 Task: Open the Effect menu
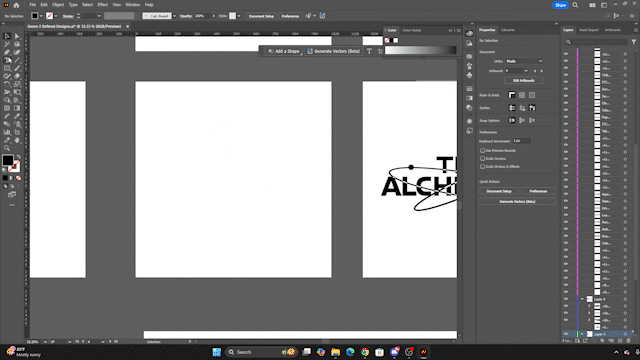point(102,5)
